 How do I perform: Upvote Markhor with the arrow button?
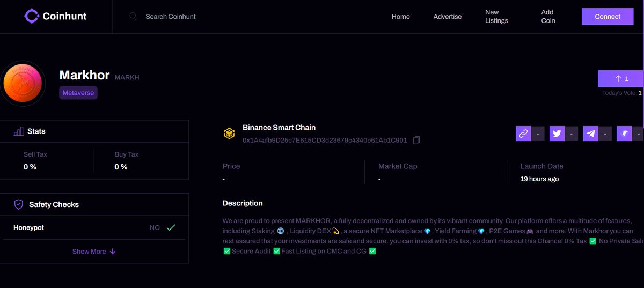tap(621, 78)
